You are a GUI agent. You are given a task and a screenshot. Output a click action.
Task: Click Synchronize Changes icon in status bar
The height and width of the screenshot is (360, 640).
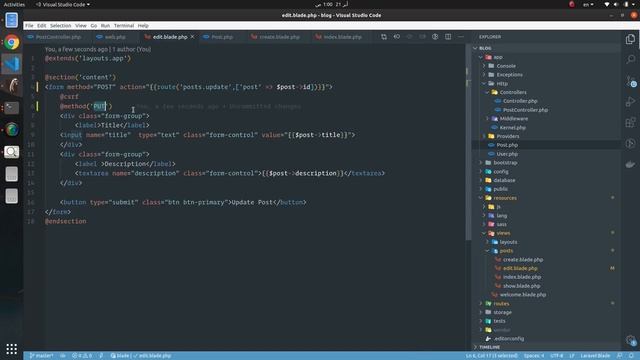coord(63,356)
